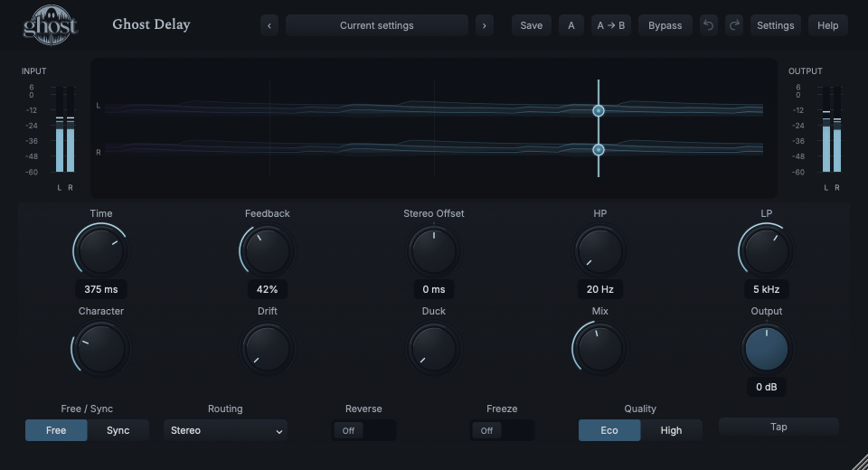Click the 5 kHz LP value field

click(767, 289)
